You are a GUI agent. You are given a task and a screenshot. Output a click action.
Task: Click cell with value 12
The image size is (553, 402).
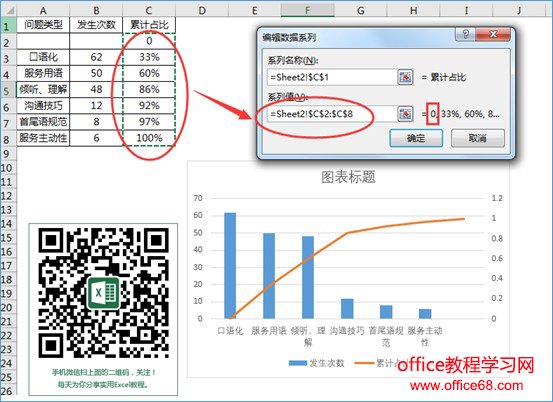tap(96, 106)
